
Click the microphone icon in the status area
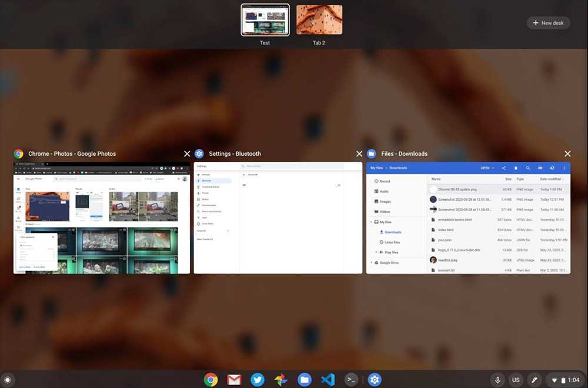(x=498, y=380)
